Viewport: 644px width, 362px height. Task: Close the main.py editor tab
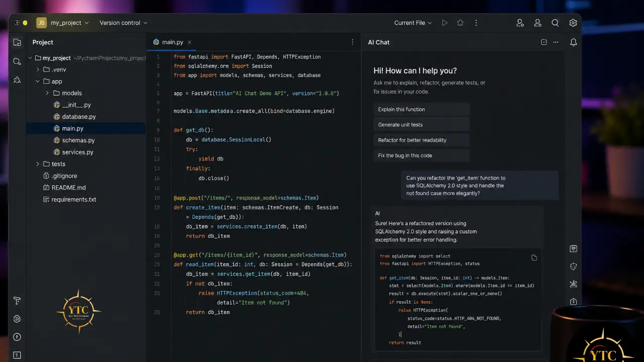pos(189,42)
